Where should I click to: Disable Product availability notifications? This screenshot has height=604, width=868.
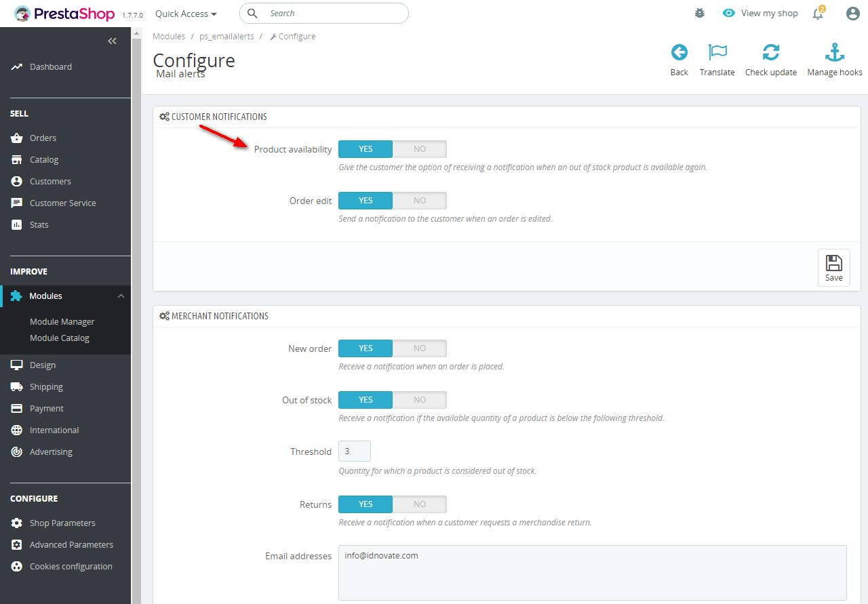[x=420, y=148]
